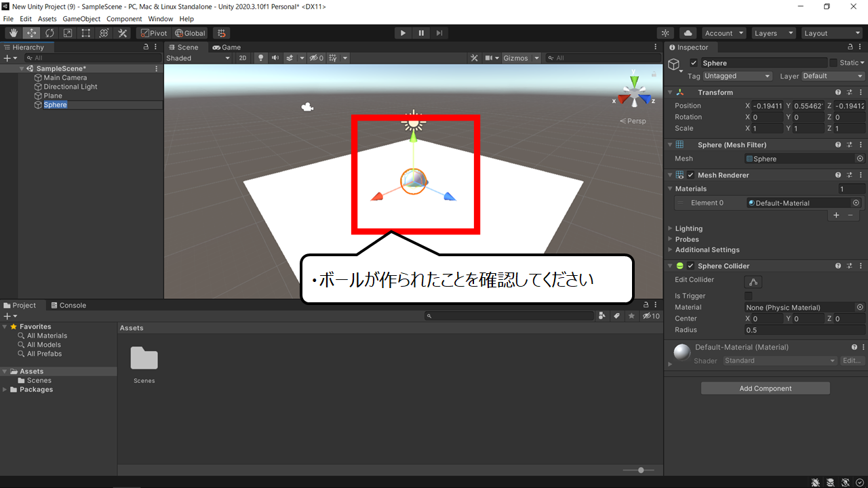Viewport: 868px width, 488px height.
Task: Open Cloud services icon
Action: [x=688, y=33]
